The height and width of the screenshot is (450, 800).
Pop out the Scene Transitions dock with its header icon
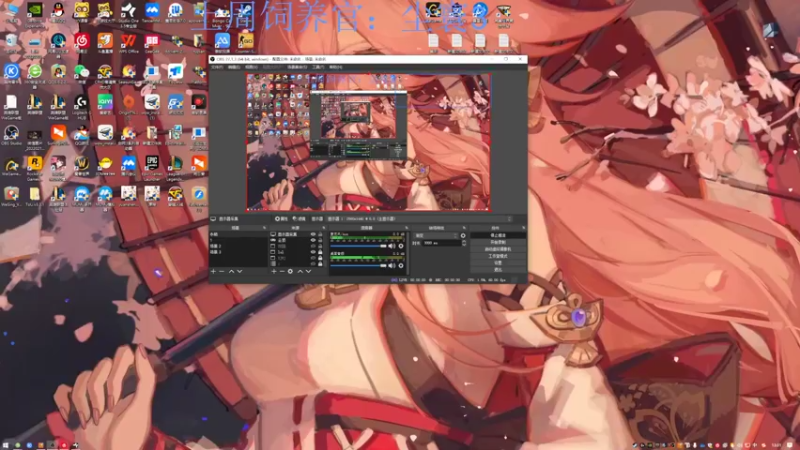(464, 228)
